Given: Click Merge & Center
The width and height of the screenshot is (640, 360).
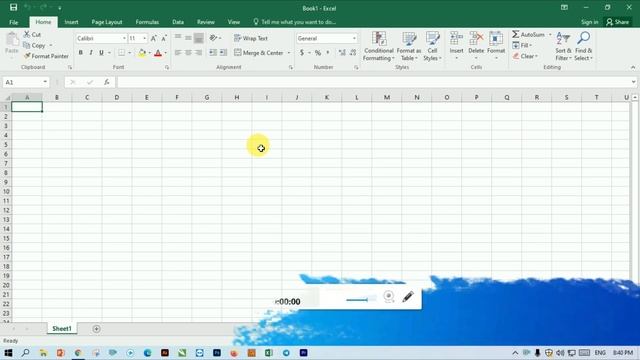Looking at the screenshot, I should pyautogui.click(x=259, y=53).
